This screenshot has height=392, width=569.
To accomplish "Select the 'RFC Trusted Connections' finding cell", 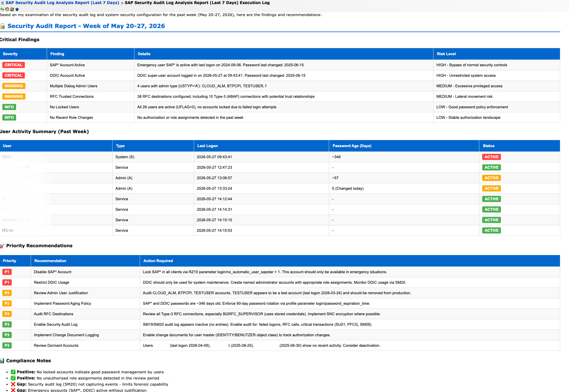I will [x=91, y=97].
